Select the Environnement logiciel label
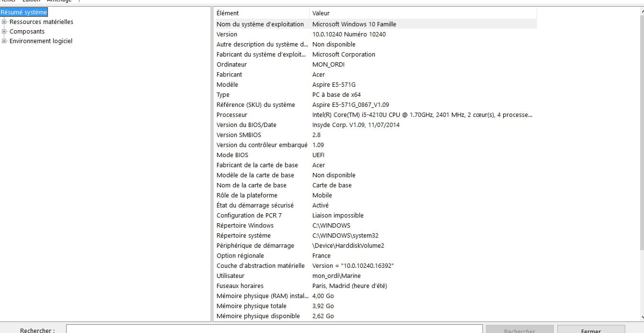Viewport: 644px width, 333px height. (41, 41)
